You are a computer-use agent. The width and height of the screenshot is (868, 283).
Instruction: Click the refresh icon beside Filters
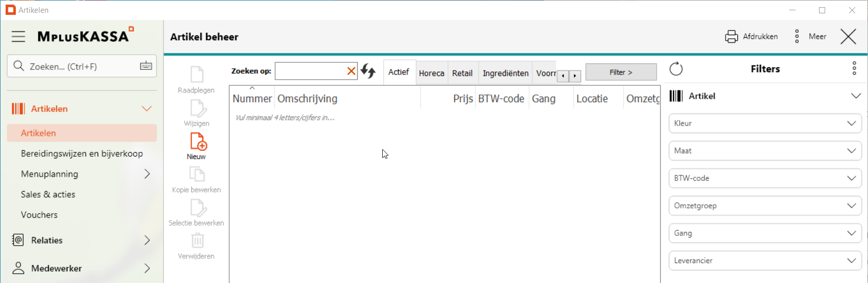click(x=676, y=69)
